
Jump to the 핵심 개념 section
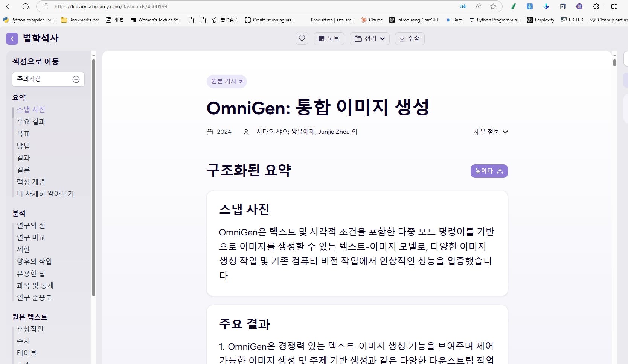pyautogui.click(x=31, y=182)
